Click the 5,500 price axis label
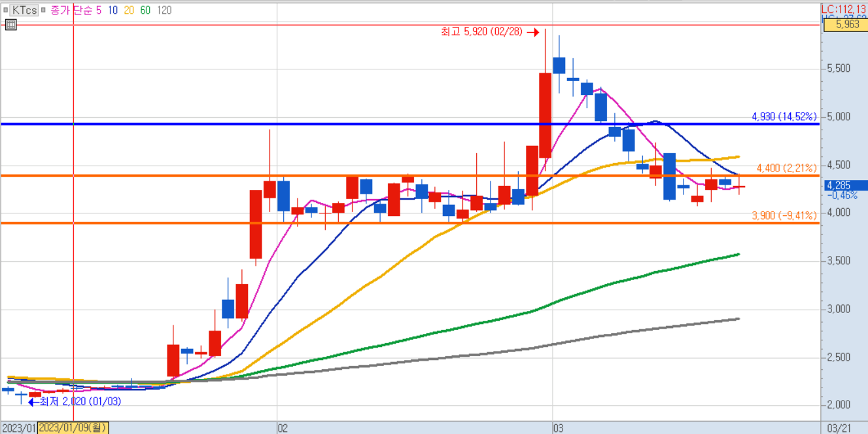 [837, 69]
